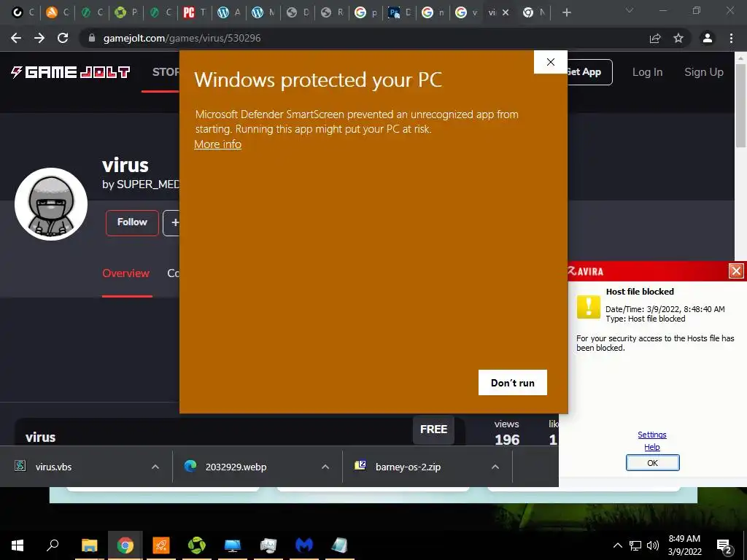Screen dimensions: 747x560
Task: Open Settings link in Avira popup
Action: tap(651, 435)
